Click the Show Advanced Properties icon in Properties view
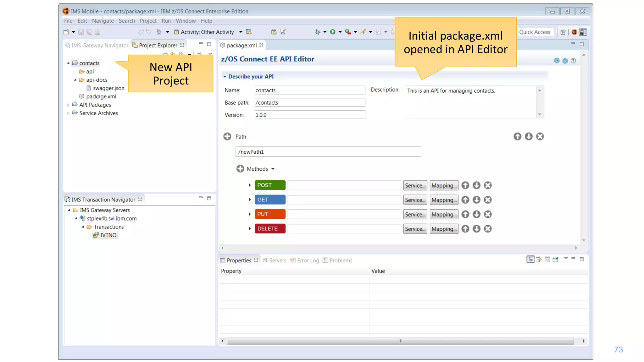 [x=539, y=259]
